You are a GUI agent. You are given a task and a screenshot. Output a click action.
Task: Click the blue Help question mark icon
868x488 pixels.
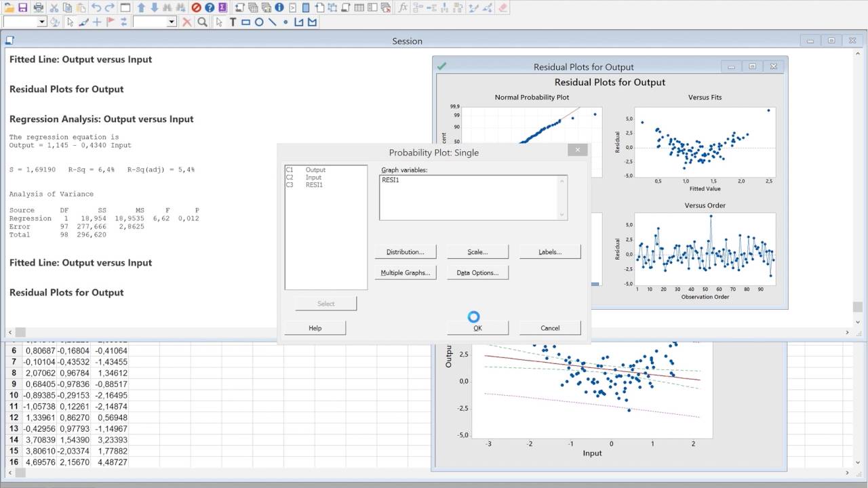[210, 7]
